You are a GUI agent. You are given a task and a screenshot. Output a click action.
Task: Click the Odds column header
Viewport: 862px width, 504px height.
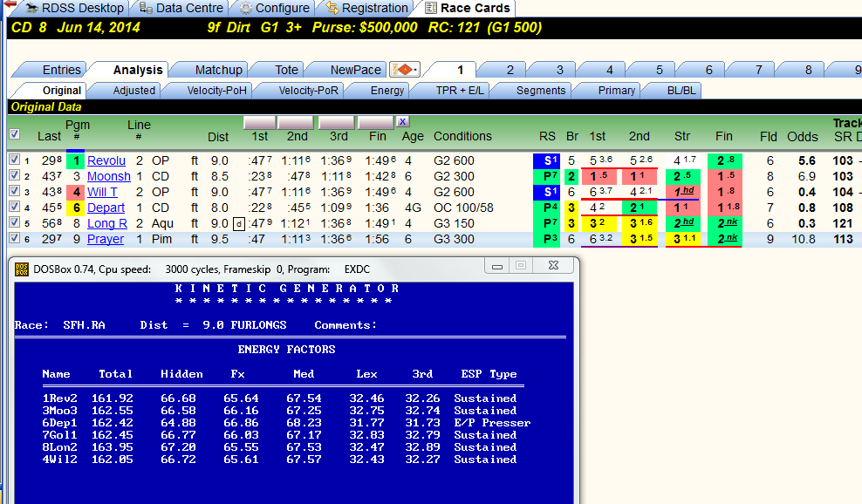click(802, 136)
